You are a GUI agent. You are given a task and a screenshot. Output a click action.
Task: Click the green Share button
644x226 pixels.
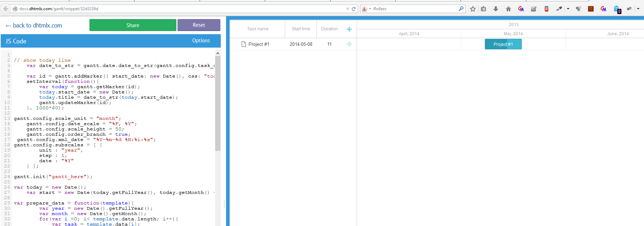pyautogui.click(x=133, y=25)
